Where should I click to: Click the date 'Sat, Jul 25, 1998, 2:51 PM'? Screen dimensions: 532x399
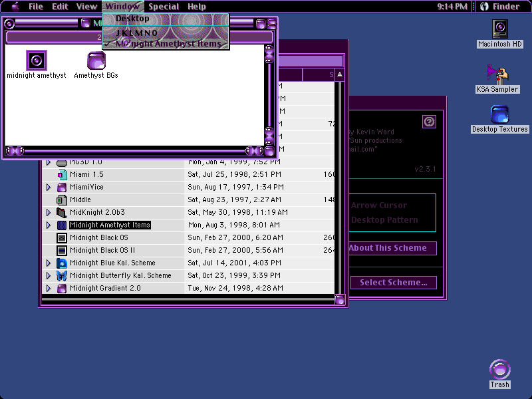coord(235,174)
